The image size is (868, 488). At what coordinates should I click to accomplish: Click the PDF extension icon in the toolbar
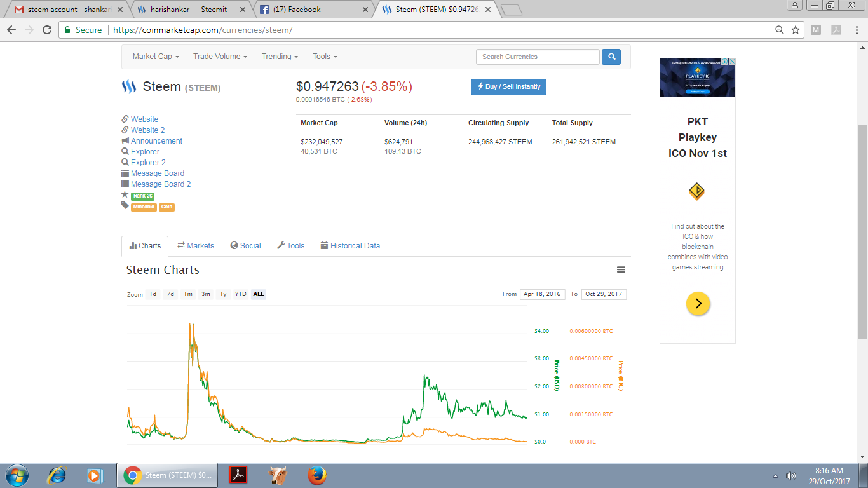[837, 30]
